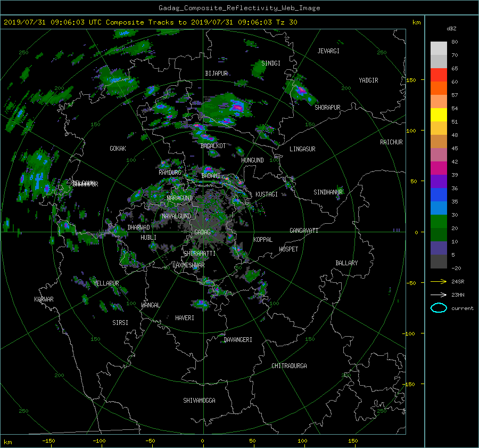Click the cyan current ellipse legend icon
The image size is (479, 448).
click(x=439, y=308)
